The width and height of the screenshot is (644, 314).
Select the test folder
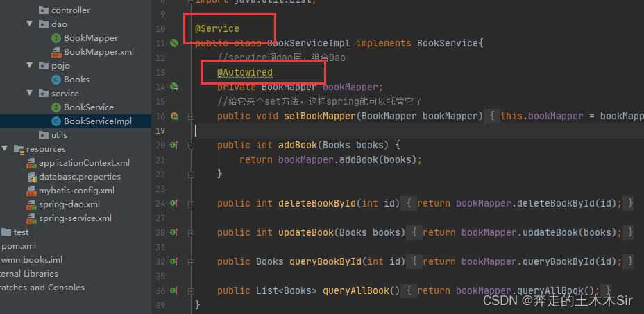tap(21, 232)
